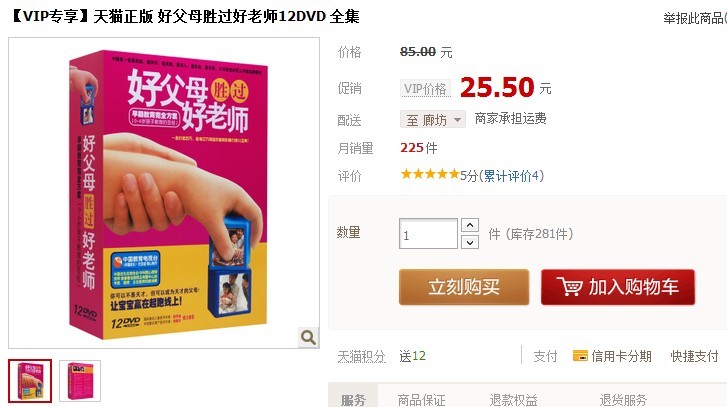
Task: Increase quantity with the up arrow
Action: click(470, 225)
